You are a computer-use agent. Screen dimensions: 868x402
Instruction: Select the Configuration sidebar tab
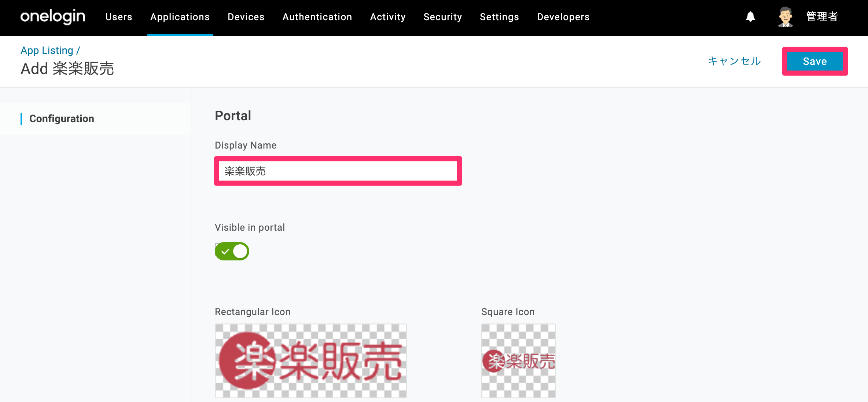pyautogui.click(x=62, y=118)
